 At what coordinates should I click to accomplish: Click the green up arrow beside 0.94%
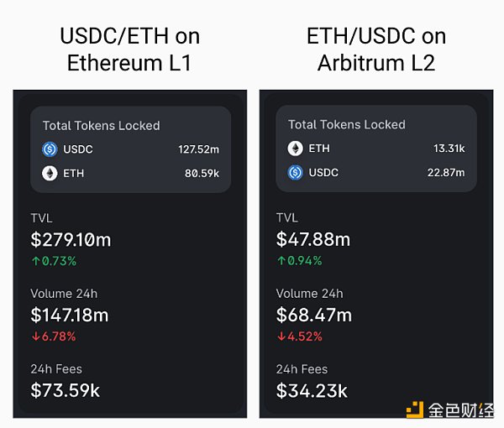[x=280, y=261]
